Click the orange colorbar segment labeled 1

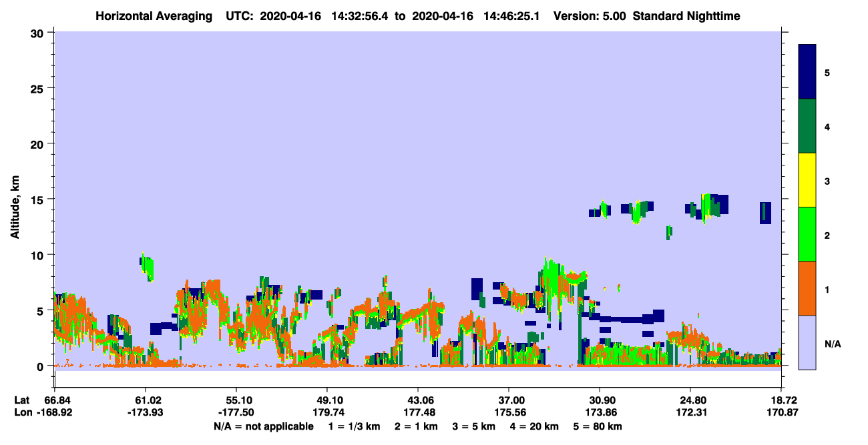[x=807, y=288]
